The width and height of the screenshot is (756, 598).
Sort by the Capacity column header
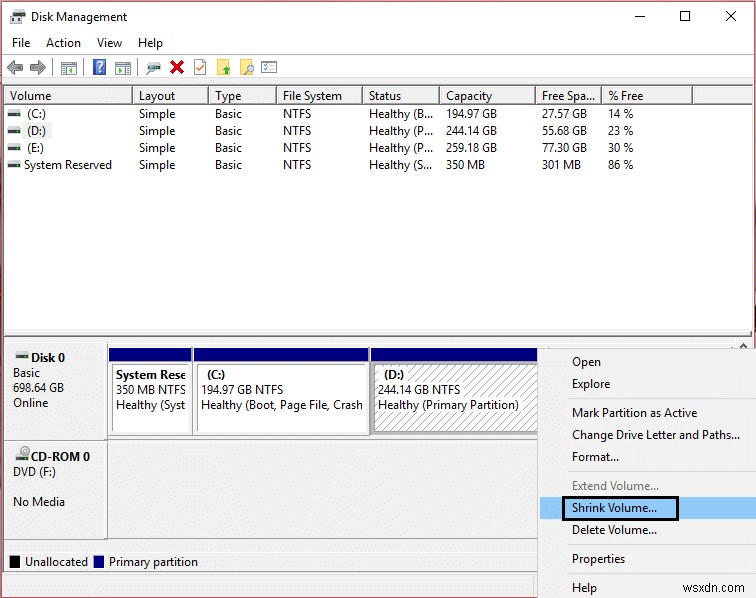tap(469, 96)
